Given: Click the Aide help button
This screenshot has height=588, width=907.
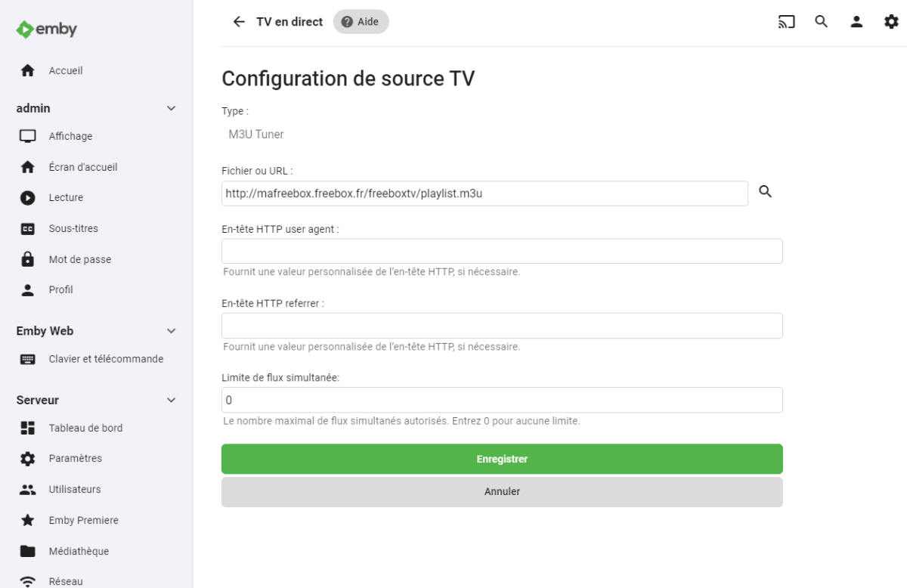Looking at the screenshot, I should pyautogui.click(x=361, y=22).
